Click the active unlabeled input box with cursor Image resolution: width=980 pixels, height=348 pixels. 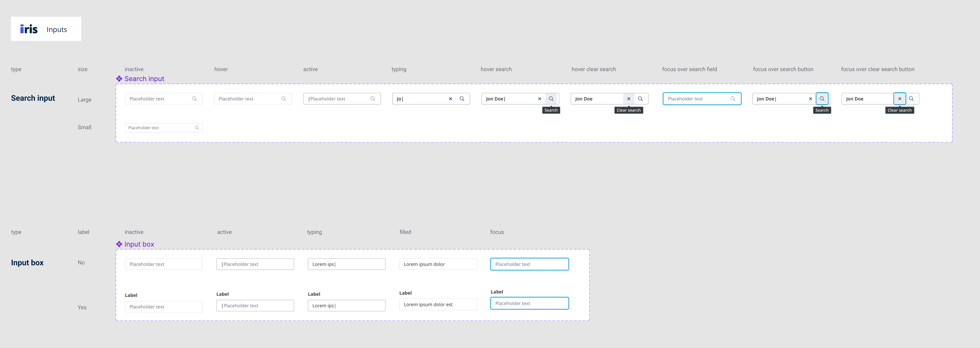pyautogui.click(x=255, y=264)
